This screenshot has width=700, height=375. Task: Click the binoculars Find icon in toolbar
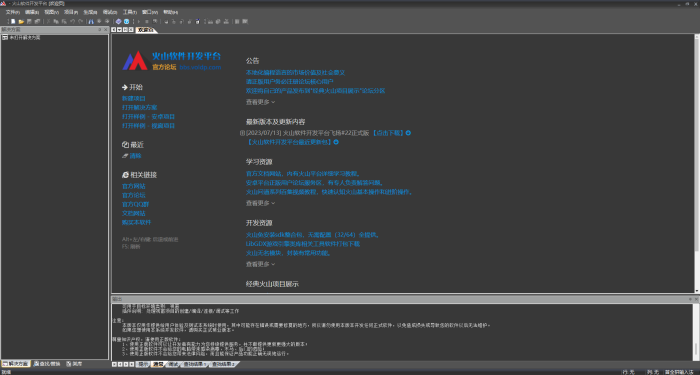pos(91,21)
